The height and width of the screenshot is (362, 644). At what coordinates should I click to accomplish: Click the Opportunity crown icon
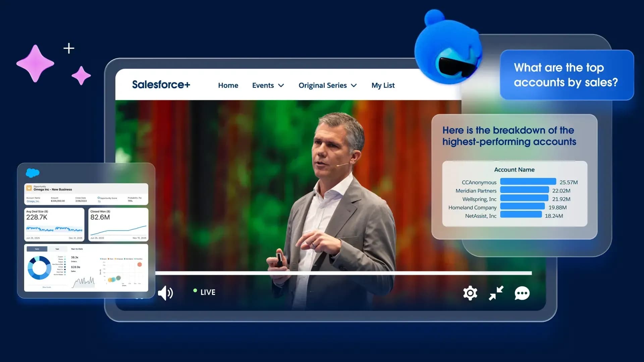pos(29,188)
